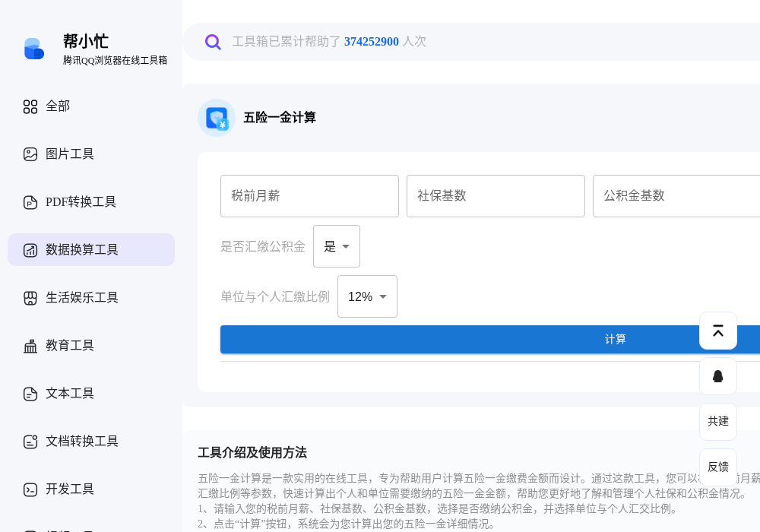The width and height of the screenshot is (760, 532).
Task: Click the 文本工具 document icon
Action: point(30,394)
